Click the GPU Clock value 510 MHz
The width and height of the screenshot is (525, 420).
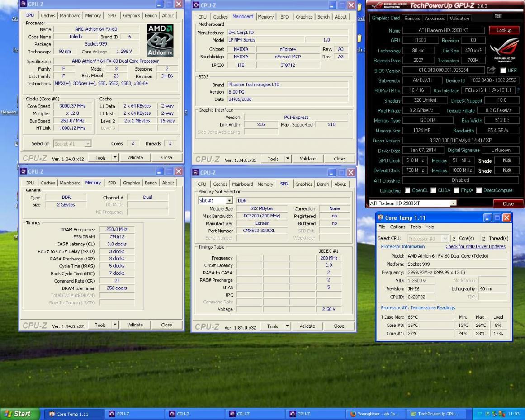point(415,160)
